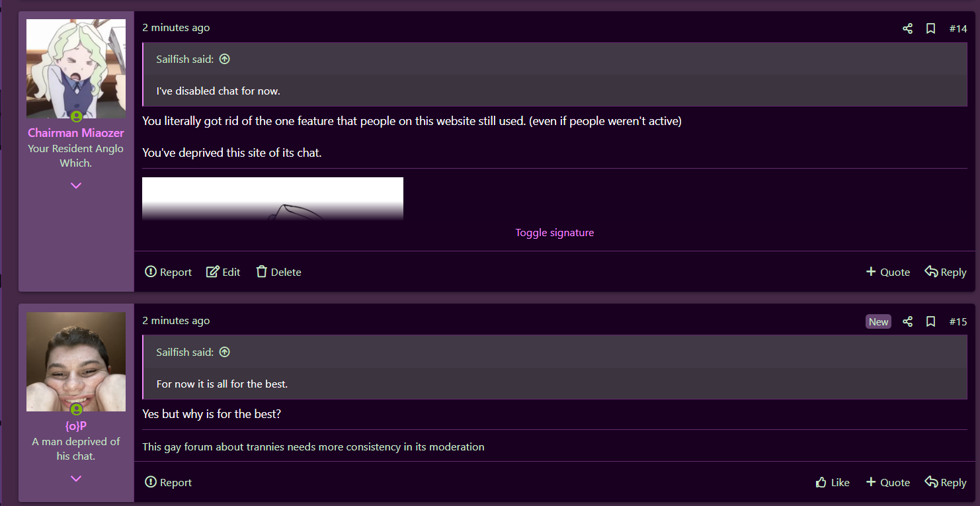The width and height of the screenshot is (980, 506).
Task: Like {o}P's post #15
Action: click(x=833, y=482)
